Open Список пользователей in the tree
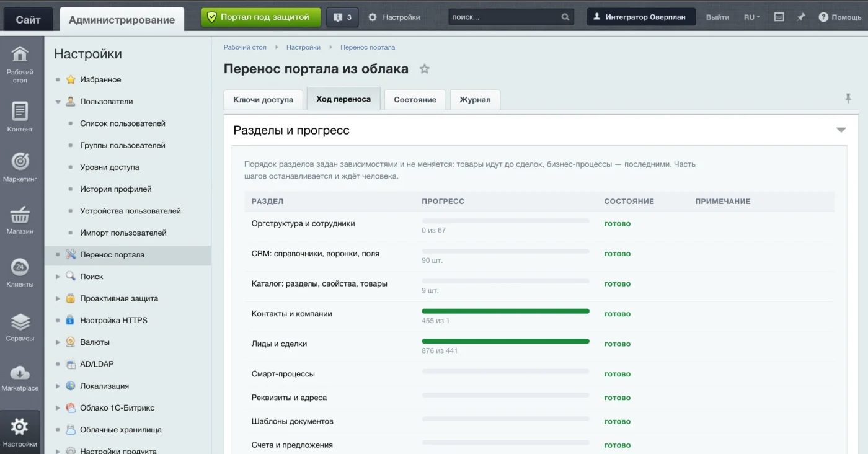 123,123
